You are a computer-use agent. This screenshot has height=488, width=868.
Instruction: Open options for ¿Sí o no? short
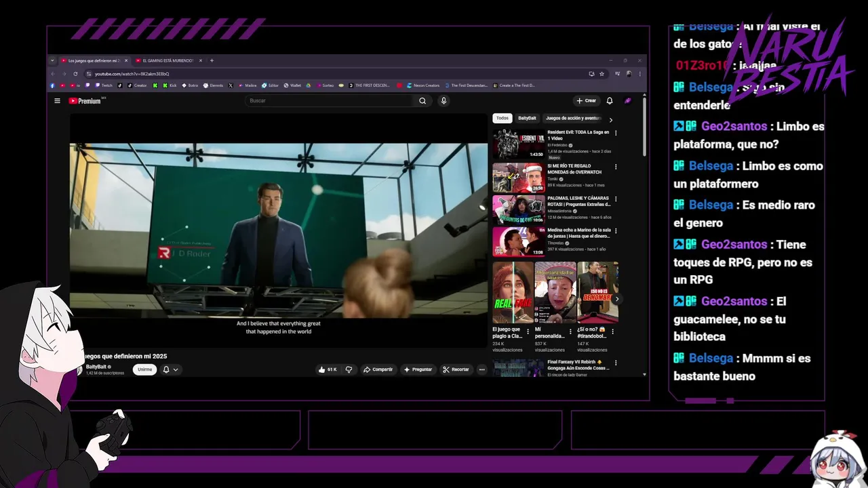pyautogui.click(x=613, y=331)
